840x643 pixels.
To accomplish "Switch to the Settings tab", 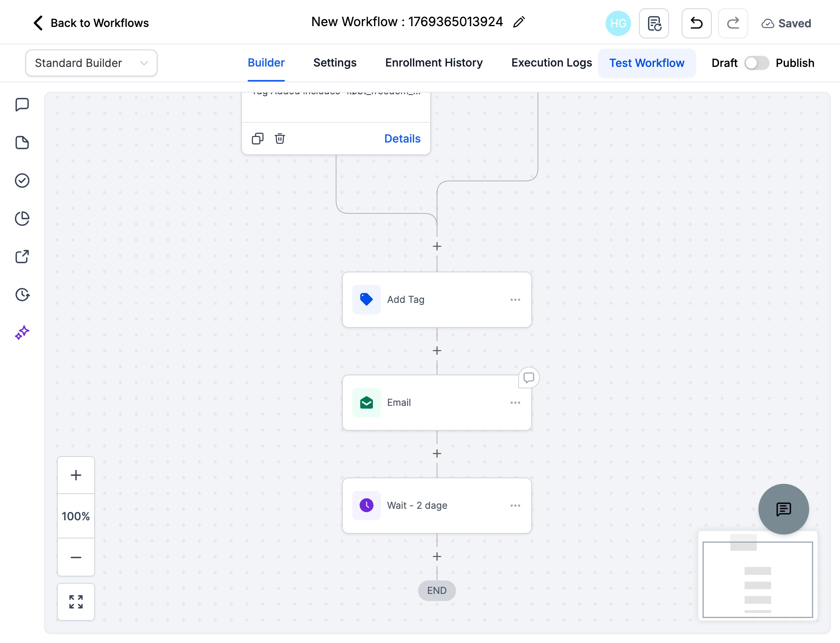I will [335, 63].
